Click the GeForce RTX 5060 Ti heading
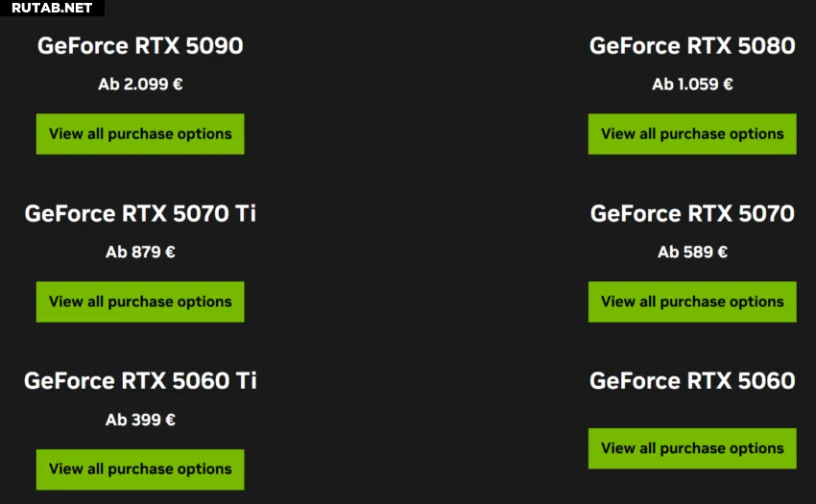Image resolution: width=816 pixels, height=504 pixels. 140,380
